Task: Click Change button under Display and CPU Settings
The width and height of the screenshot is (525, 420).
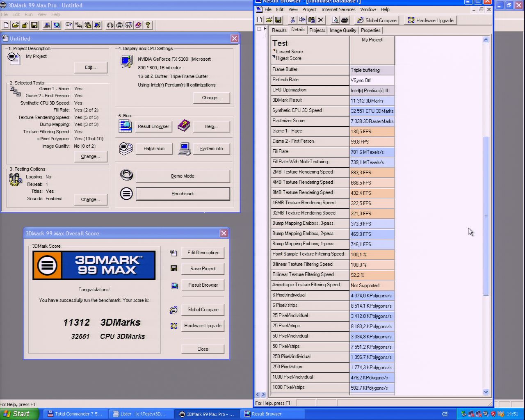Action: click(x=211, y=98)
